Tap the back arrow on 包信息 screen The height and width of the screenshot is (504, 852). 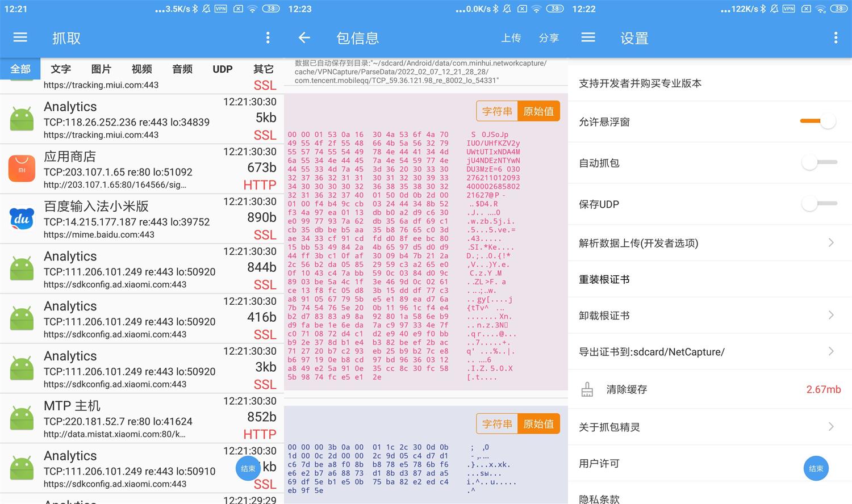click(x=304, y=37)
